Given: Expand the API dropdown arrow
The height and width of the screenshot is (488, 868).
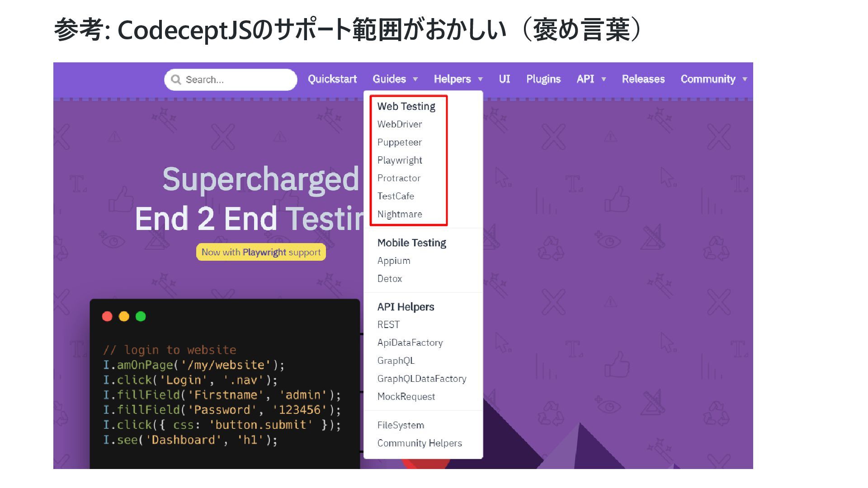Looking at the screenshot, I should click(604, 80).
